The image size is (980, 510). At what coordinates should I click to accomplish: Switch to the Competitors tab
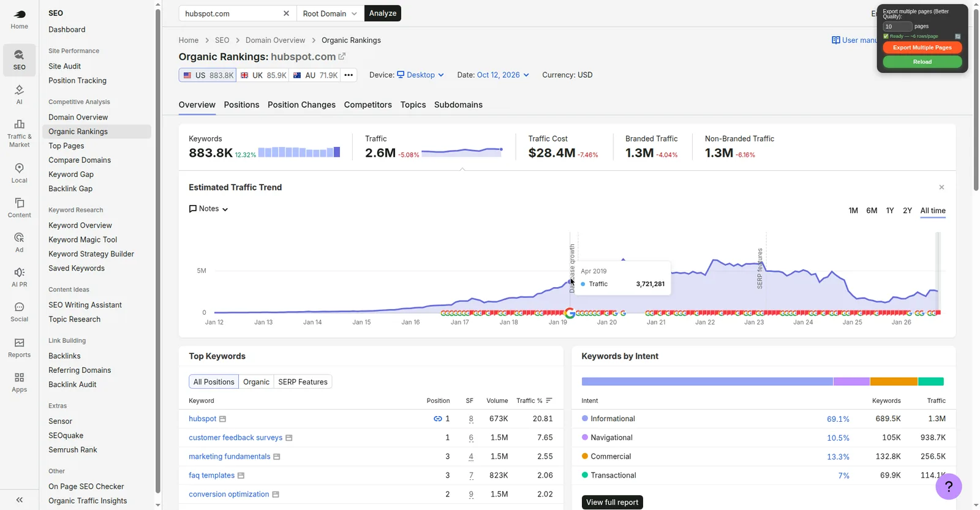(x=367, y=105)
